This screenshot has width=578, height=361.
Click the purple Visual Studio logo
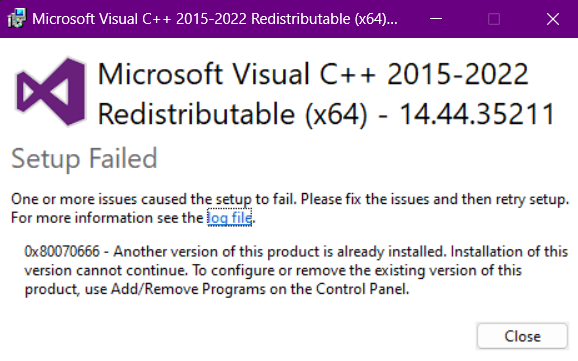[x=51, y=91]
